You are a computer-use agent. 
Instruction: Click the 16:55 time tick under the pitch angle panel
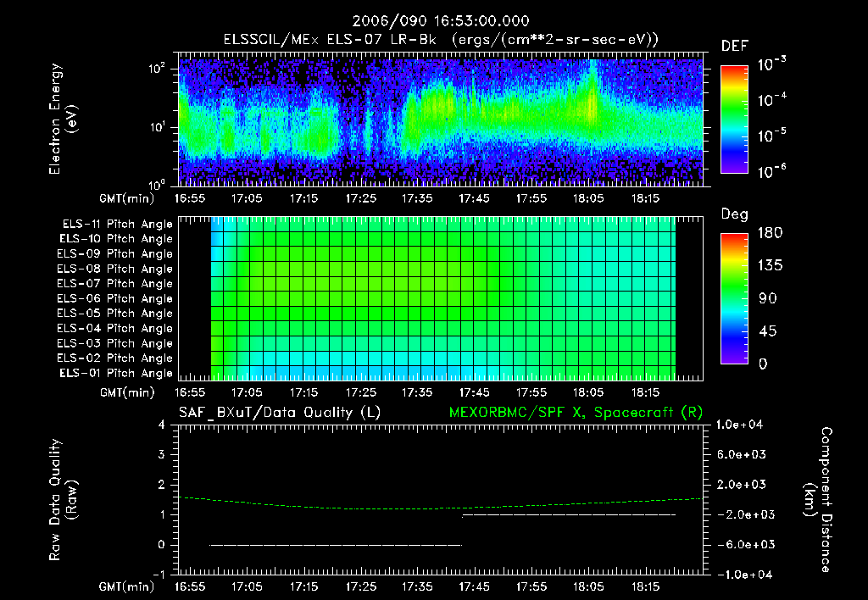click(190, 393)
